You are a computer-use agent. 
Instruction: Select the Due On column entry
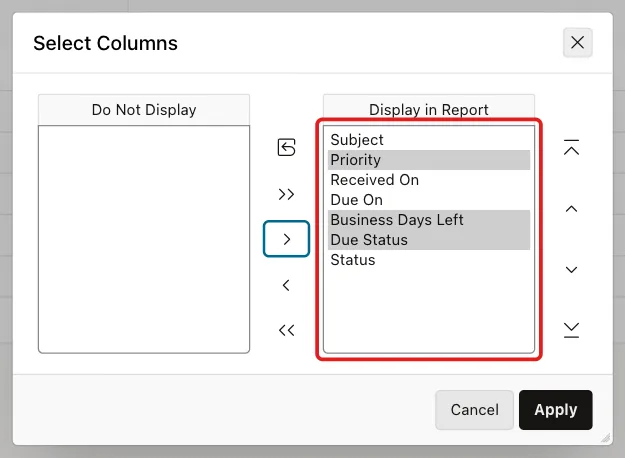pos(429,200)
